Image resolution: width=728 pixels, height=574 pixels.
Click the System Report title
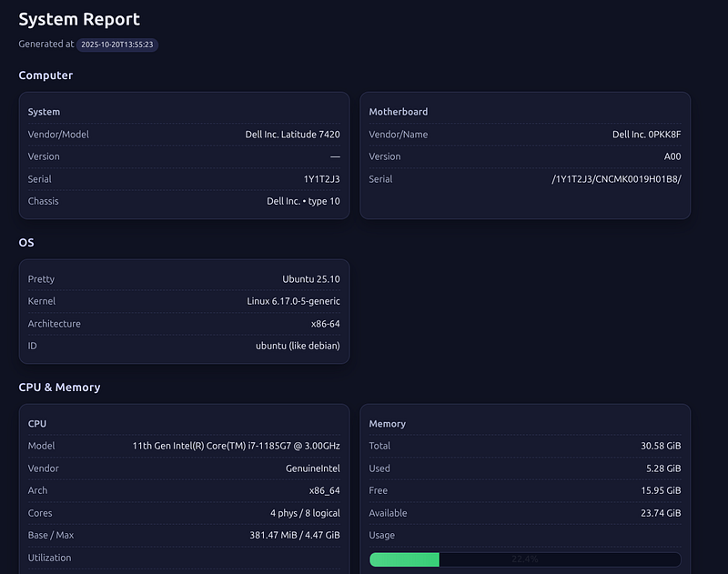pos(79,19)
